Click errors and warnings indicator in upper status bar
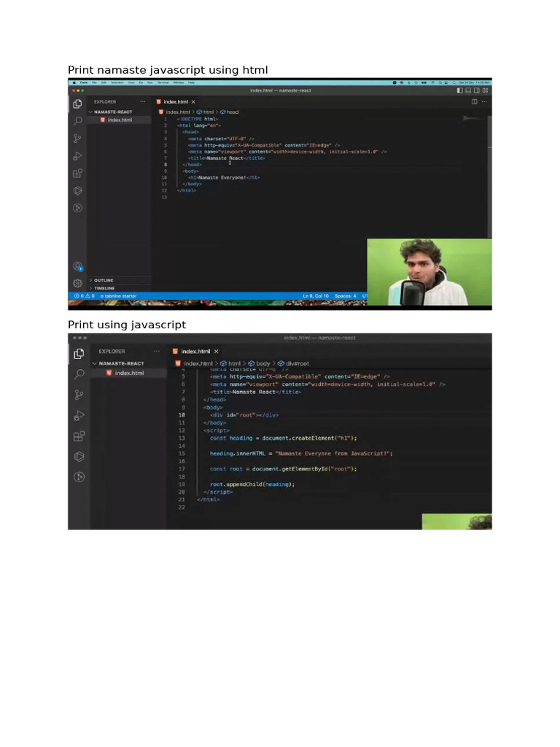Screen dimensions: 560x747 [85, 296]
